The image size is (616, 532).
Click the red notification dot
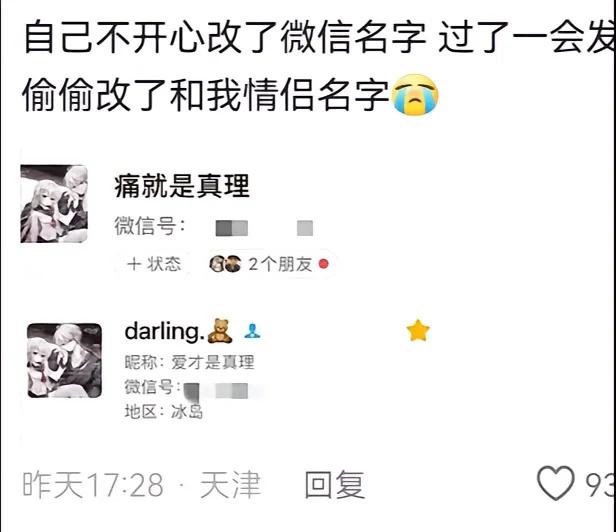(x=324, y=264)
